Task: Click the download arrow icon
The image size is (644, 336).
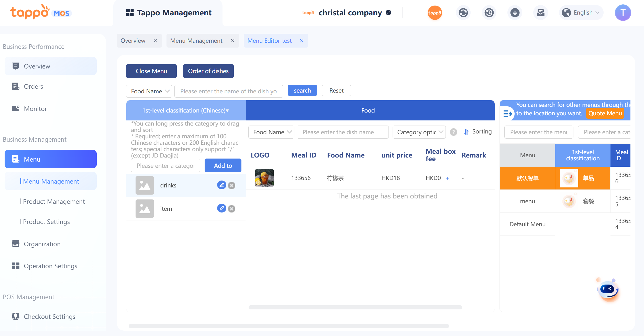Action: coord(515,13)
